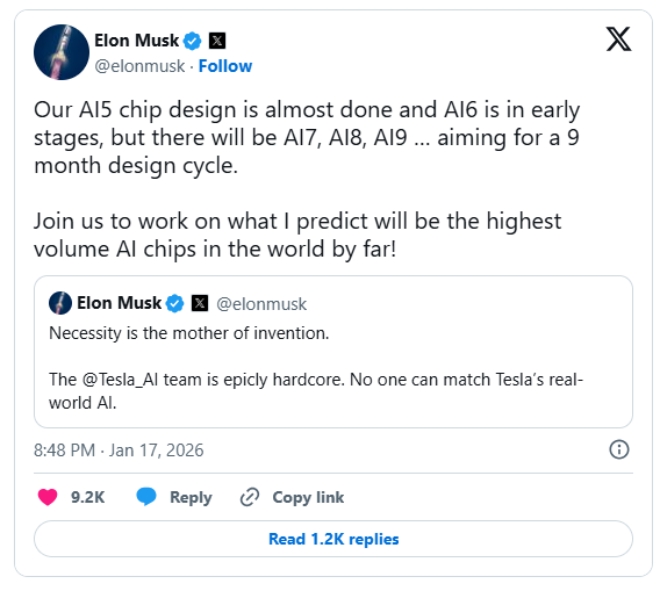This screenshot has height=591, width=660.
Task: Click the Elon Musk name at the top
Action: [136, 41]
